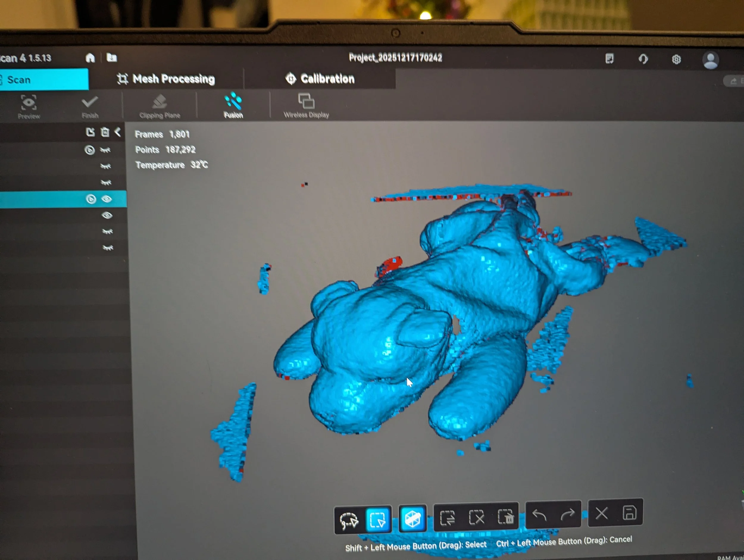Show the first hidden scan in list
The width and height of the screenshot is (744, 560).
pyautogui.click(x=105, y=150)
